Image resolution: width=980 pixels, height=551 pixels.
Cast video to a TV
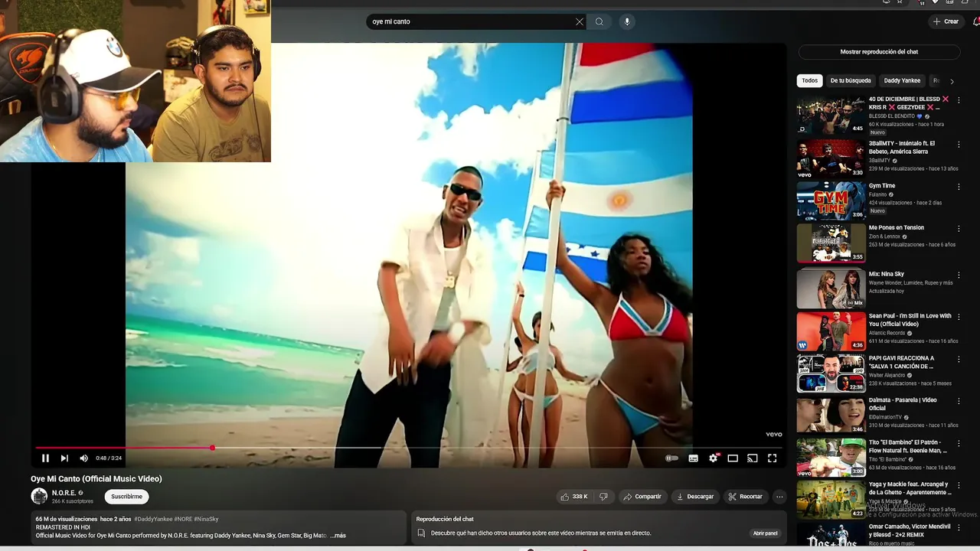pos(753,458)
